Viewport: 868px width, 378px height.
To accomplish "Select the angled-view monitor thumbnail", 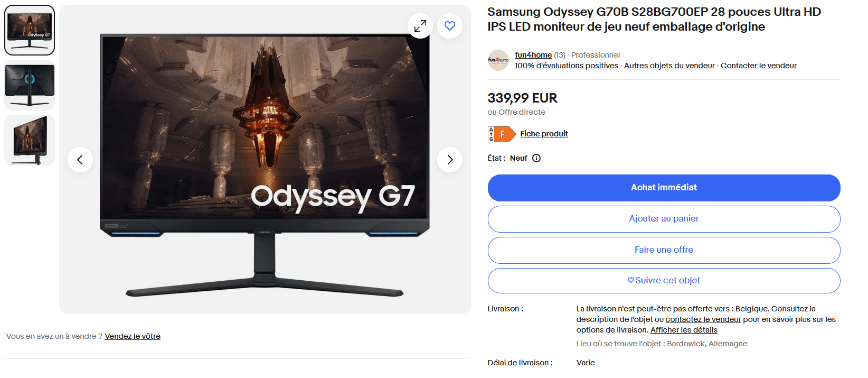I will coord(30,140).
